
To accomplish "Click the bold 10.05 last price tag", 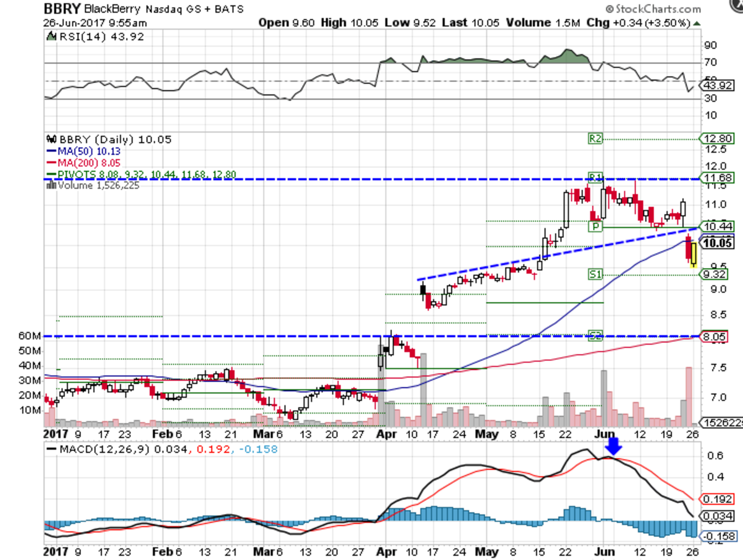I will [717, 243].
